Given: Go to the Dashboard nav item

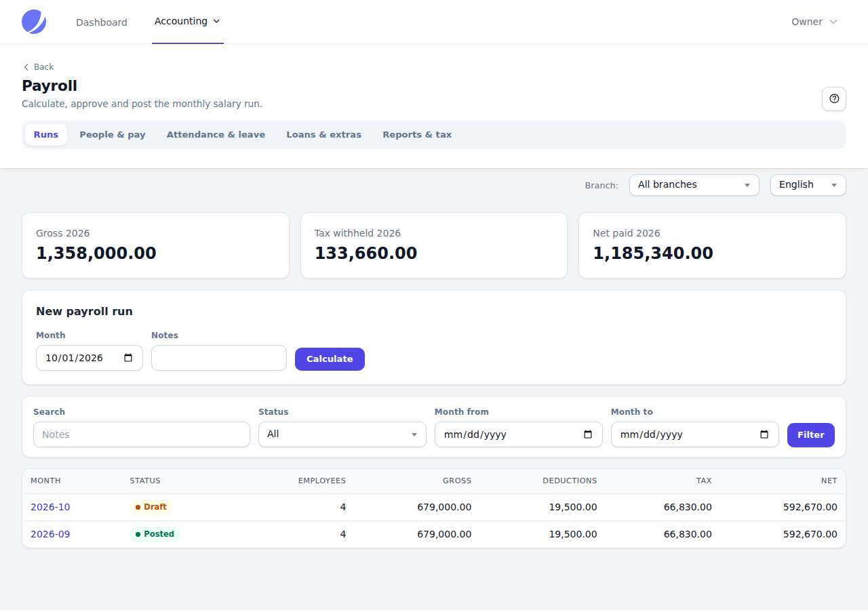Looking at the screenshot, I should [x=102, y=22].
